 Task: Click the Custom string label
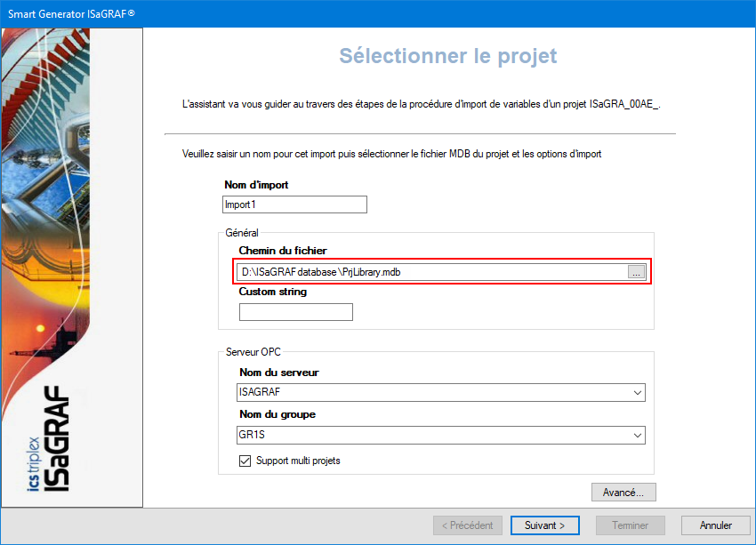(x=273, y=292)
